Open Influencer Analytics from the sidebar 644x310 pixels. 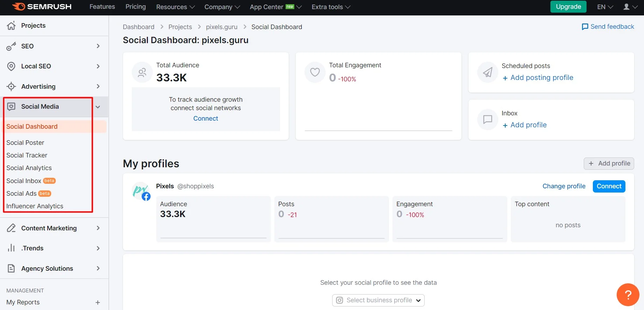[x=35, y=206]
